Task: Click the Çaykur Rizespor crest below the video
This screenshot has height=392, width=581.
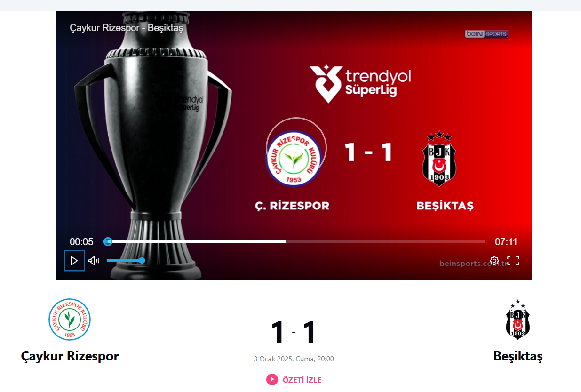Action: coord(70,320)
